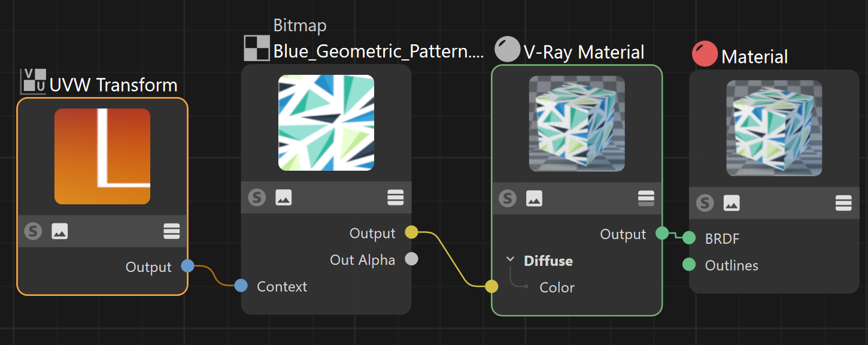Open the hamburger menu on Material node
Screen dimensions: 868x345
843,203
